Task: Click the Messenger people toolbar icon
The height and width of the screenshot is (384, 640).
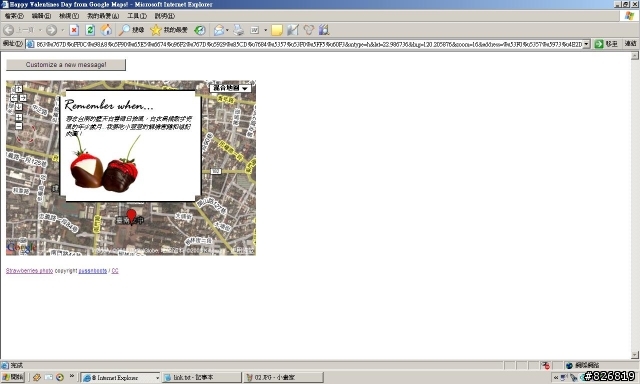Action: 309,30
